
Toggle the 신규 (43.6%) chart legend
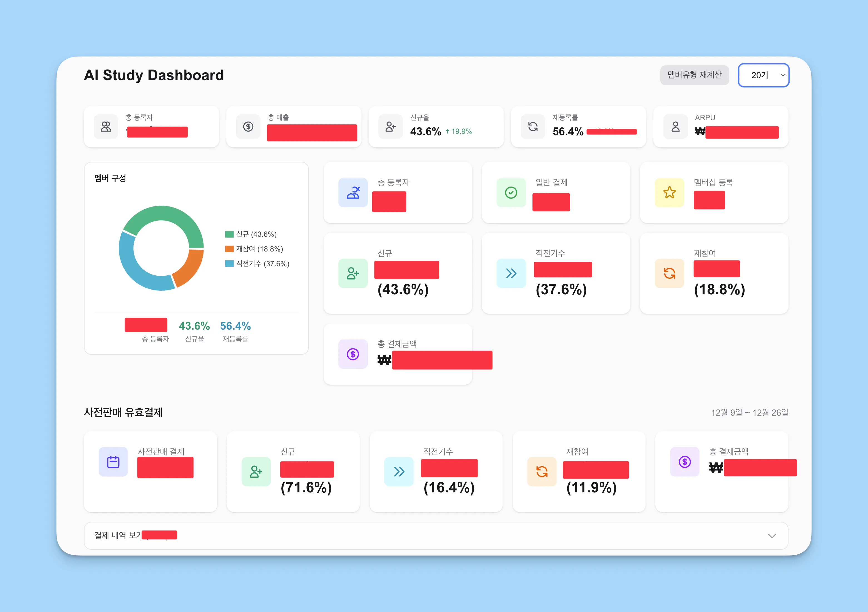pyautogui.click(x=251, y=234)
